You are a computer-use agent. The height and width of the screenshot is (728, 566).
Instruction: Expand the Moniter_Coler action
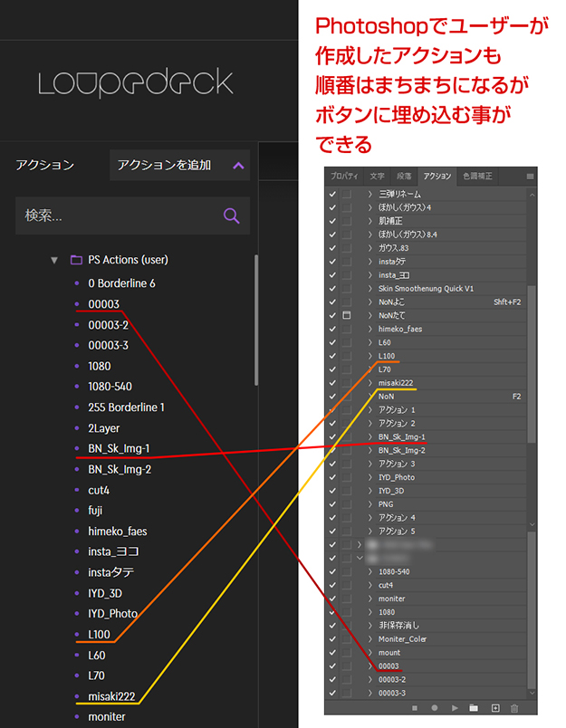(x=370, y=639)
